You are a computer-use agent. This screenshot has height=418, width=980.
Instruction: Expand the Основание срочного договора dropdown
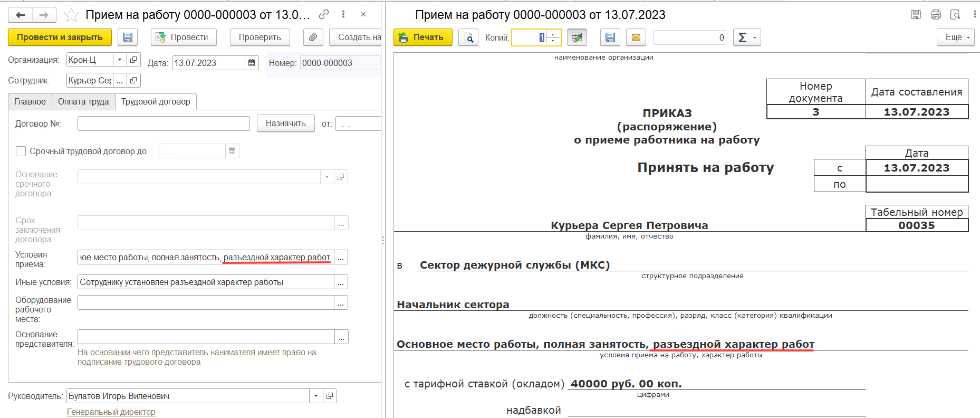[327, 177]
